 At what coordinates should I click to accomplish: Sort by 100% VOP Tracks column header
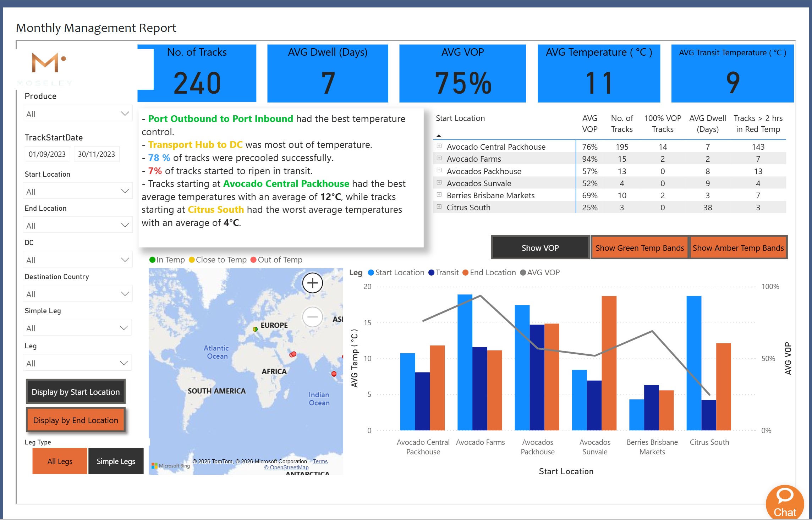pos(663,123)
